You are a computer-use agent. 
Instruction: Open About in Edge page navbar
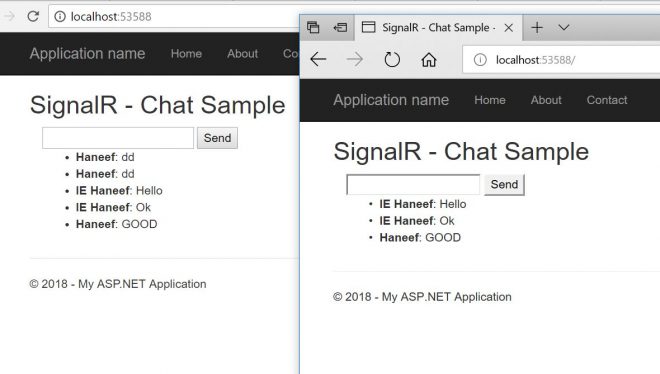tap(546, 100)
